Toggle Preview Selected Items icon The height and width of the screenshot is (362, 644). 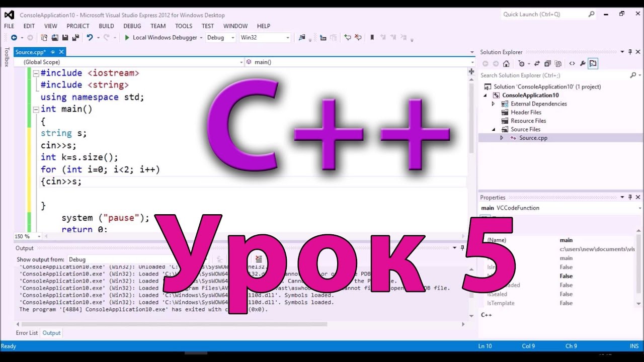[593, 63]
